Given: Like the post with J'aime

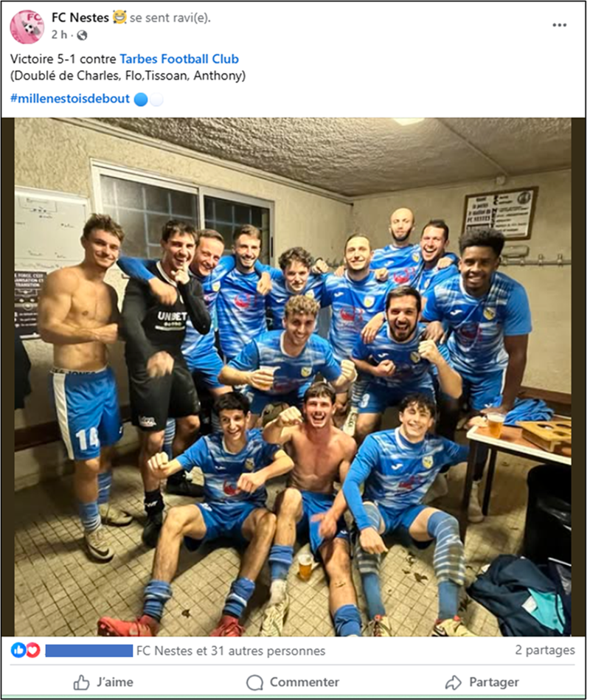Looking at the screenshot, I should coord(103,682).
